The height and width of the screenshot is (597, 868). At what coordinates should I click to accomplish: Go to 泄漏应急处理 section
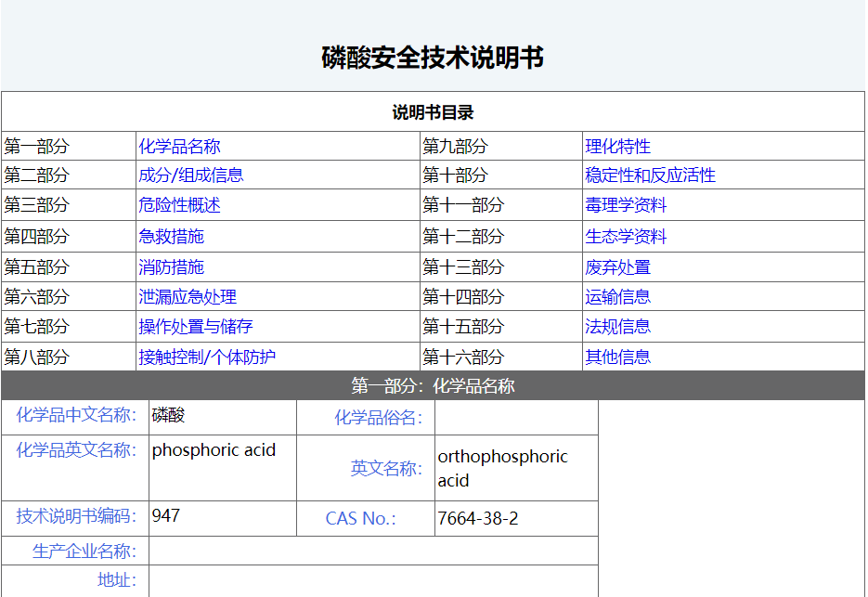(188, 296)
